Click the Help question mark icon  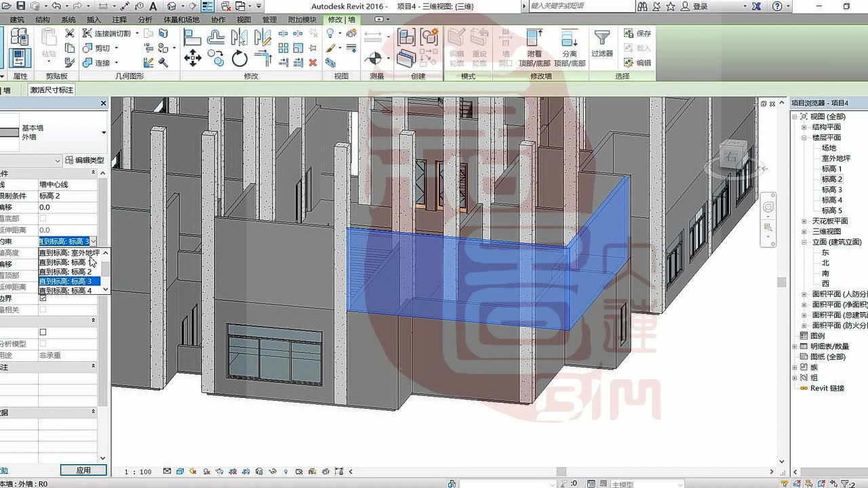click(778, 6)
